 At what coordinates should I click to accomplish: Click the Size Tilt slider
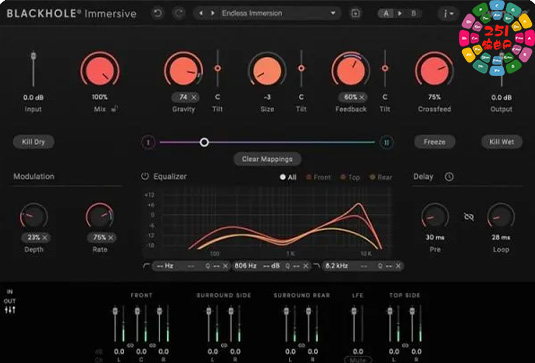pyautogui.click(x=301, y=68)
